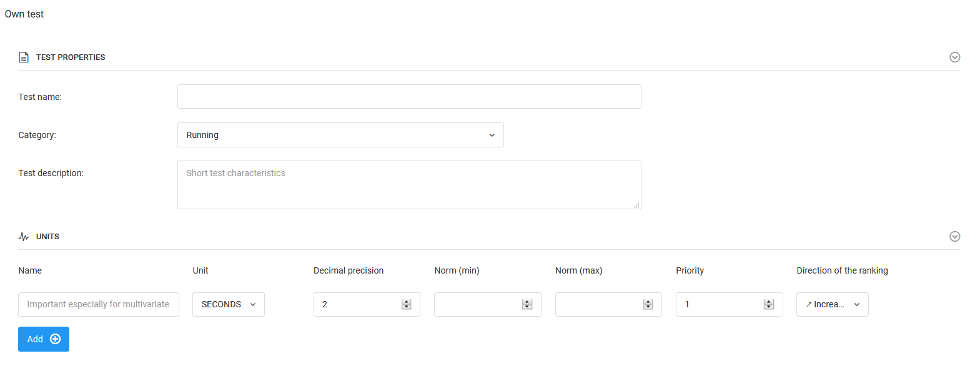Click the Test Properties document icon
980x371 pixels.
click(x=24, y=57)
